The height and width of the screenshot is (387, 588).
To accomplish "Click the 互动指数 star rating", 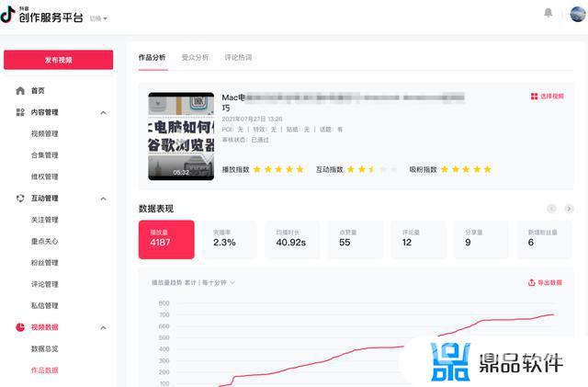I will pos(372,169).
